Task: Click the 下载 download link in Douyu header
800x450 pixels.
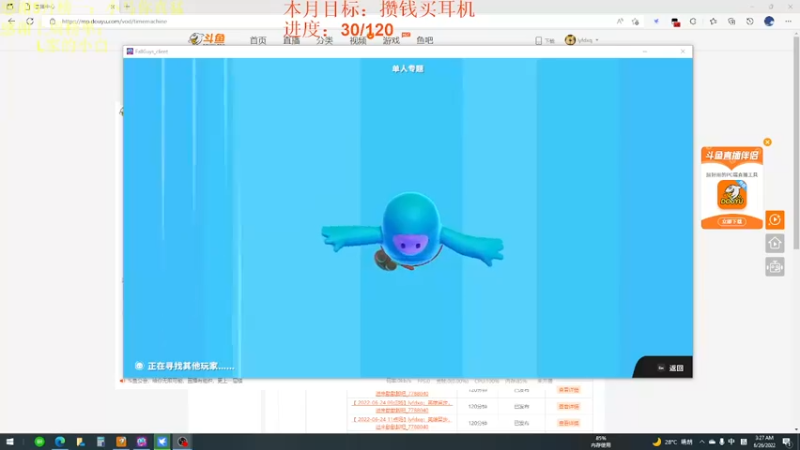Action: (x=544, y=40)
